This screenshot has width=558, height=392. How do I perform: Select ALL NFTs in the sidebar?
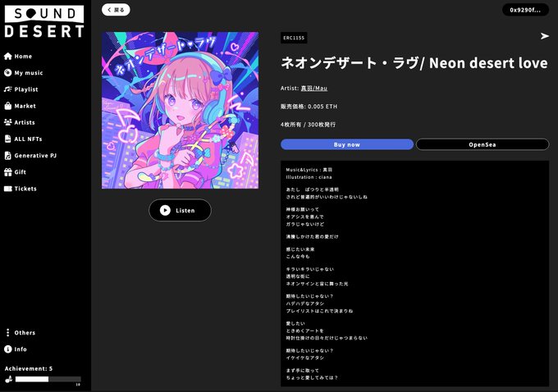pyautogui.click(x=23, y=139)
